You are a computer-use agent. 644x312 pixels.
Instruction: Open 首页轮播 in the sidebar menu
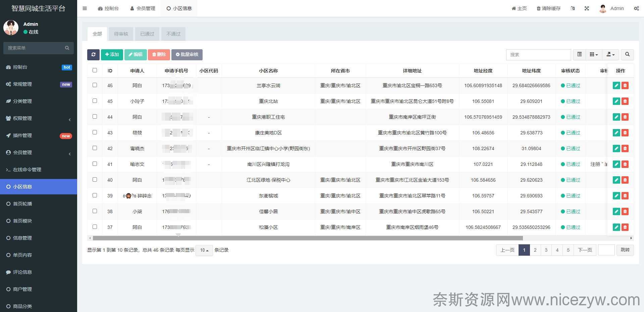click(22, 204)
